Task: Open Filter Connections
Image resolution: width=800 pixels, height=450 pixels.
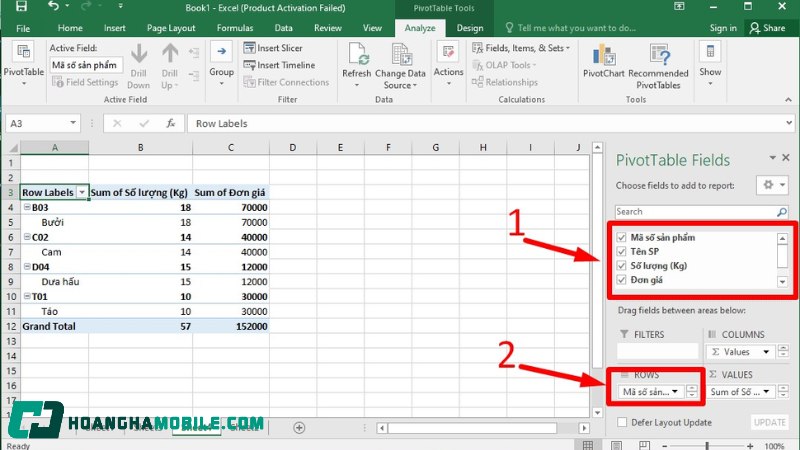Action: [286, 82]
